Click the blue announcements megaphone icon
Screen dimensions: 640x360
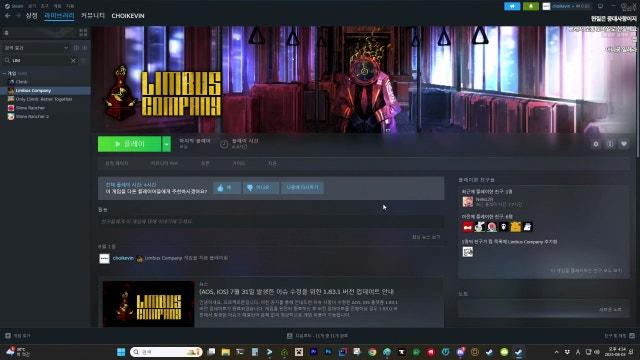click(512, 6)
